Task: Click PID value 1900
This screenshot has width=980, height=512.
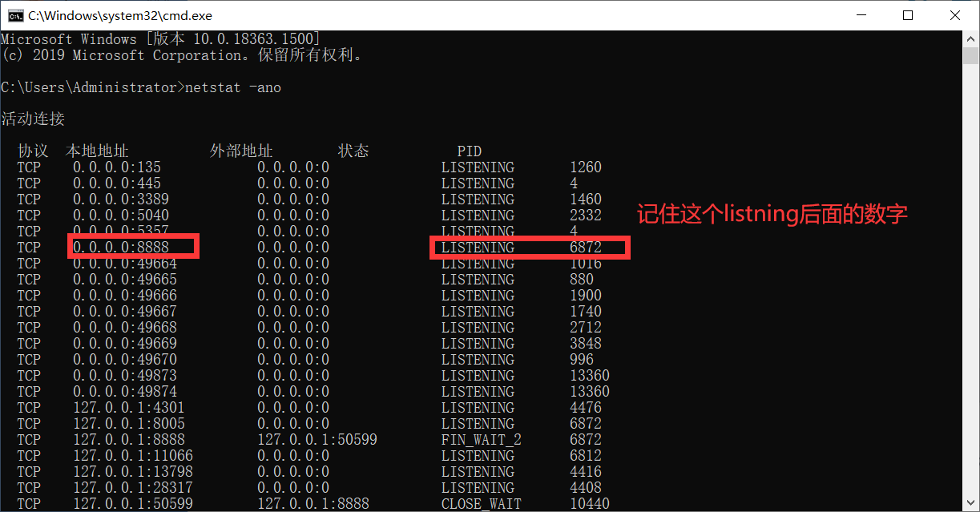Action: tap(586, 296)
